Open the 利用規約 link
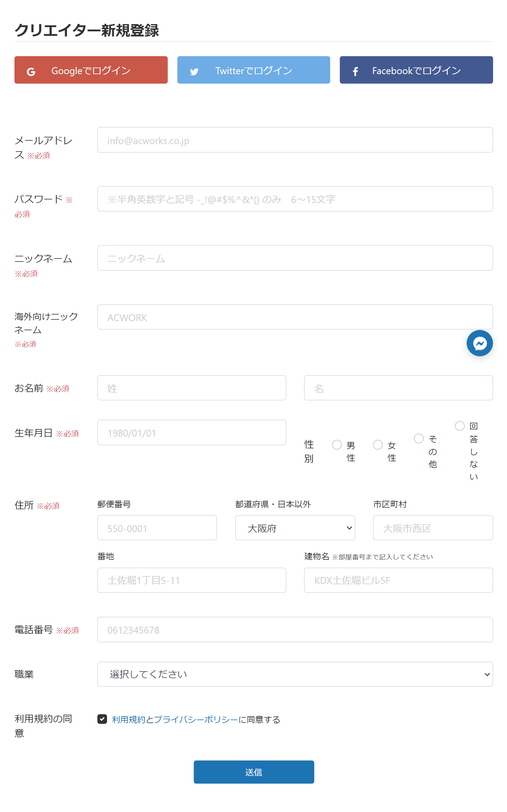 128,720
